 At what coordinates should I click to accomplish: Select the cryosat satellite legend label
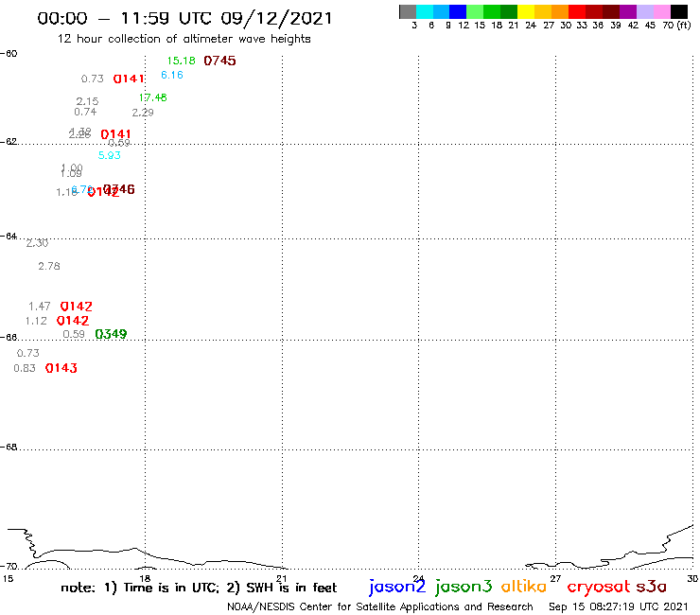(x=599, y=587)
